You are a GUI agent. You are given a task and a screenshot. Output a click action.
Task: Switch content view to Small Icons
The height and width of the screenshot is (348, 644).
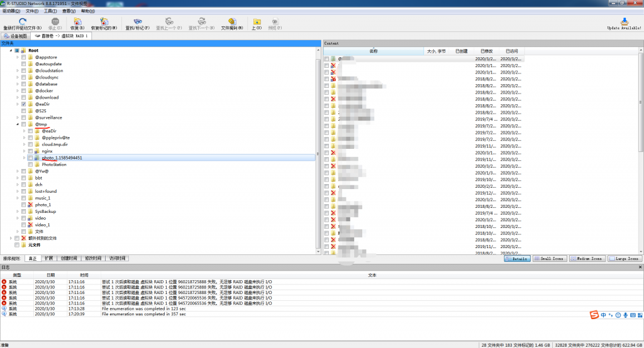point(548,258)
